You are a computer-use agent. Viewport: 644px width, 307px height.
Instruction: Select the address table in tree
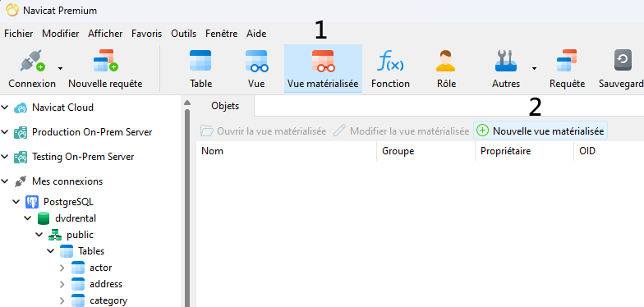pyautogui.click(x=106, y=284)
